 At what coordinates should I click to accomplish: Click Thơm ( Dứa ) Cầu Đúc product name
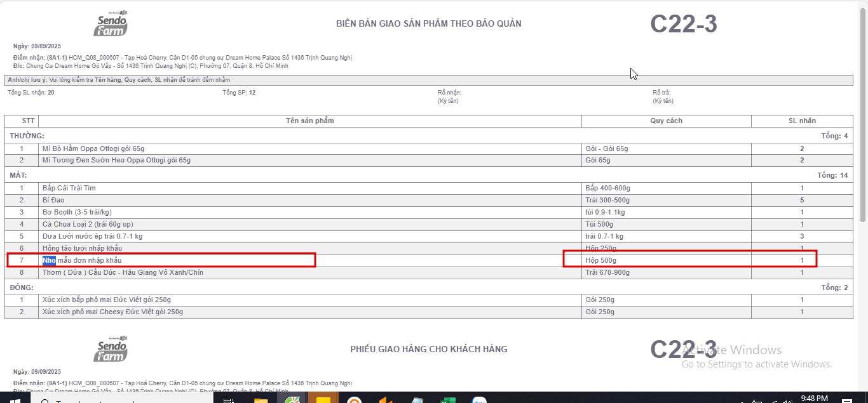pos(123,272)
